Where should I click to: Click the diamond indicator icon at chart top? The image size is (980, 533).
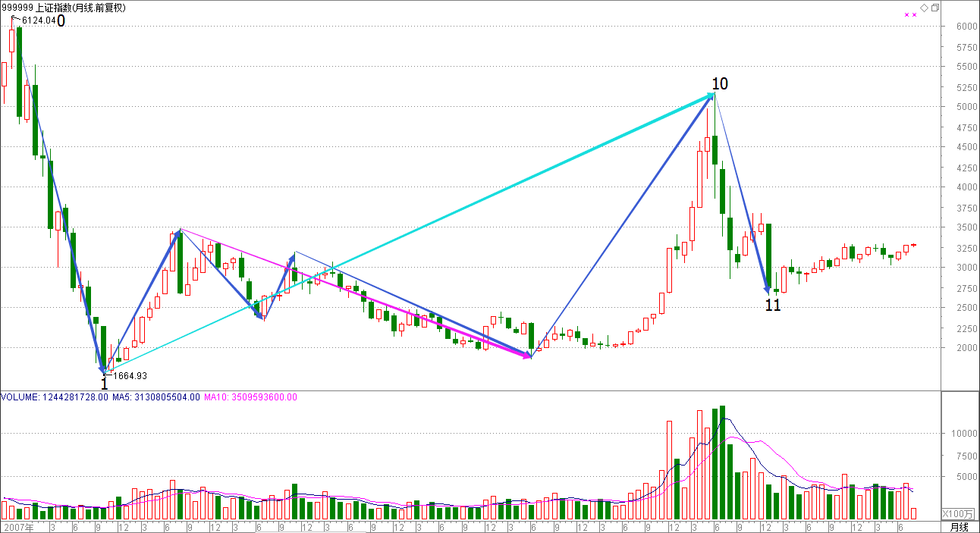pos(923,8)
